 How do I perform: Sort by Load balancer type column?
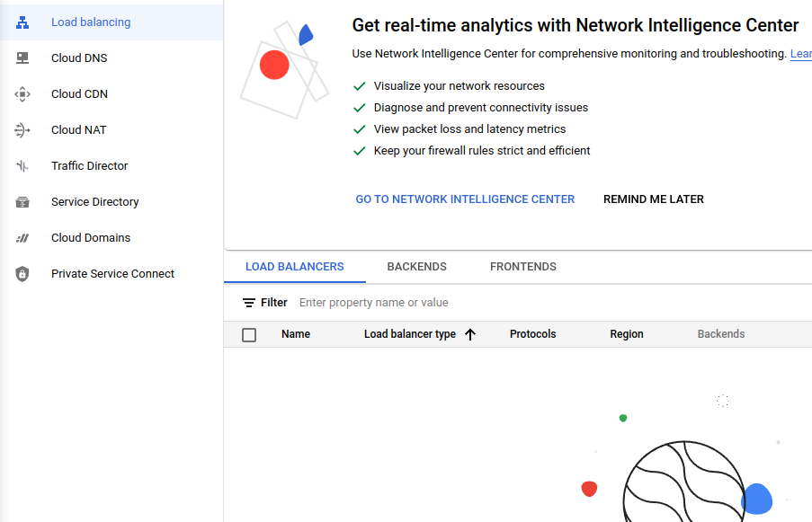click(410, 334)
